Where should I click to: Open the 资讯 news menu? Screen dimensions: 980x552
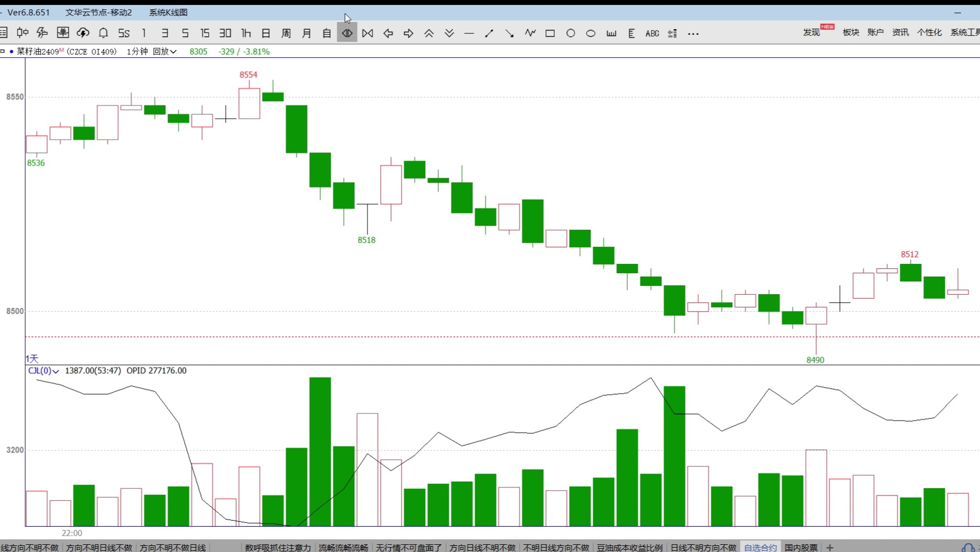pyautogui.click(x=900, y=32)
